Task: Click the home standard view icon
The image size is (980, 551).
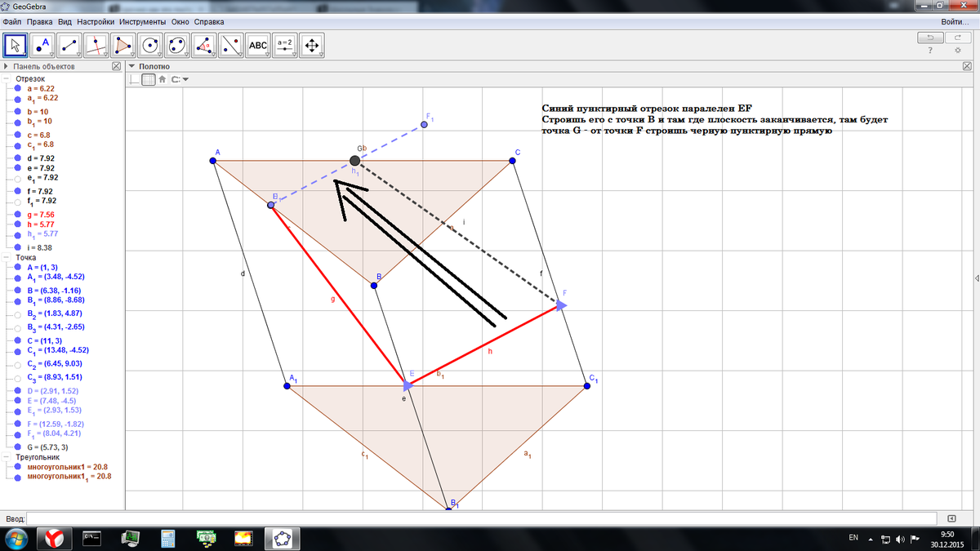Action: 163,79
